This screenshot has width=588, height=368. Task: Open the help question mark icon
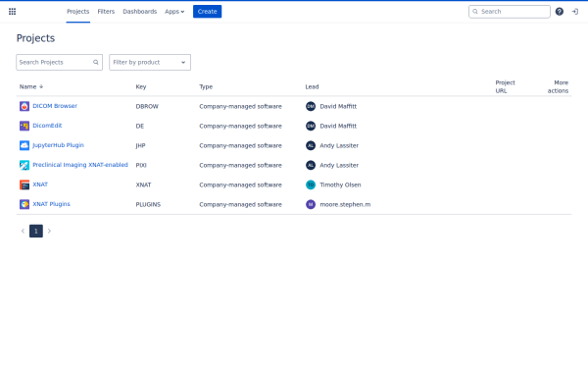(x=560, y=12)
